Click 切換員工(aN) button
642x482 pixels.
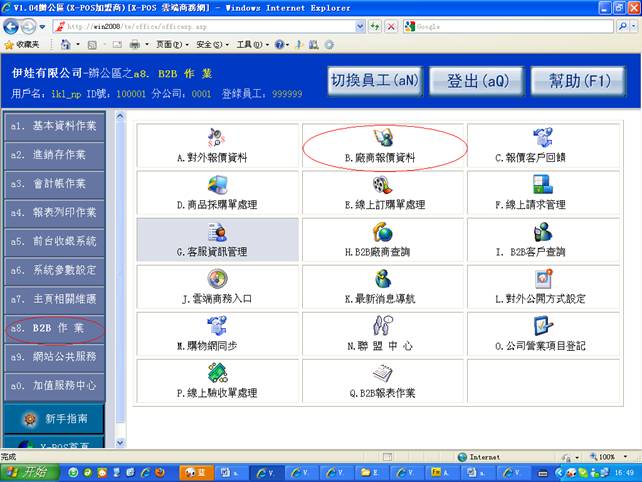point(375,80)
